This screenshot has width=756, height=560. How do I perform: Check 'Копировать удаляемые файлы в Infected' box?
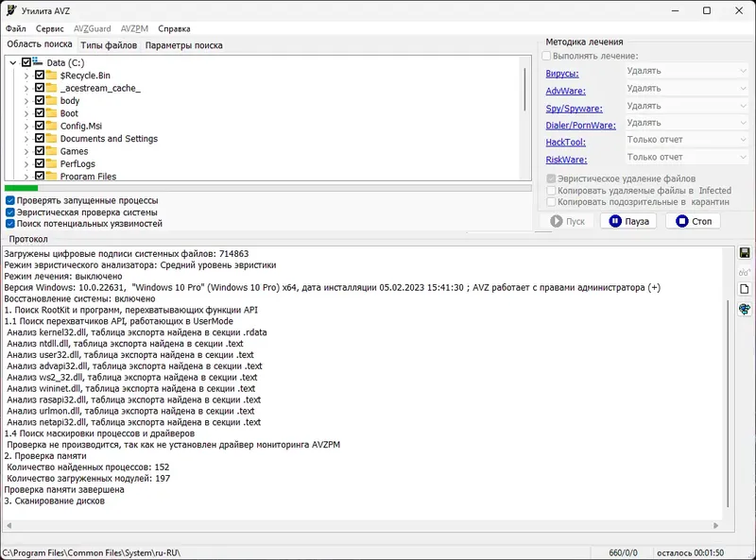(x=551, y=191)
